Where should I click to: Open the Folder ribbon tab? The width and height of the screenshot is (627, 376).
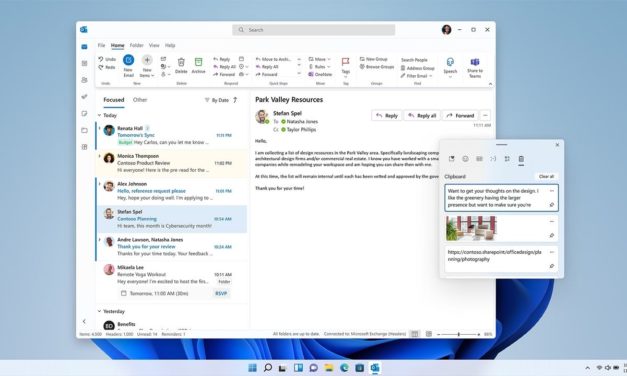(x=136, y=45)
